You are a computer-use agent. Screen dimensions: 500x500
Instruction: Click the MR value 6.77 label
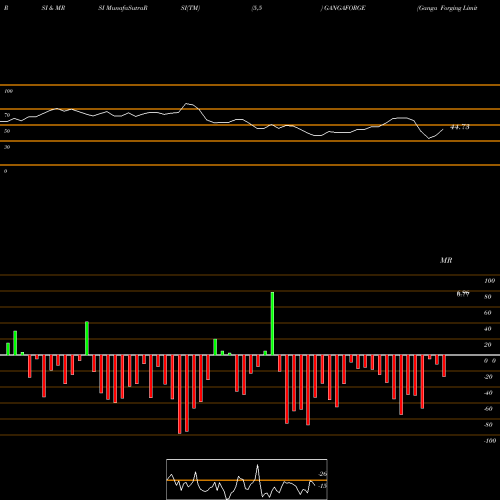coord(463,294)
